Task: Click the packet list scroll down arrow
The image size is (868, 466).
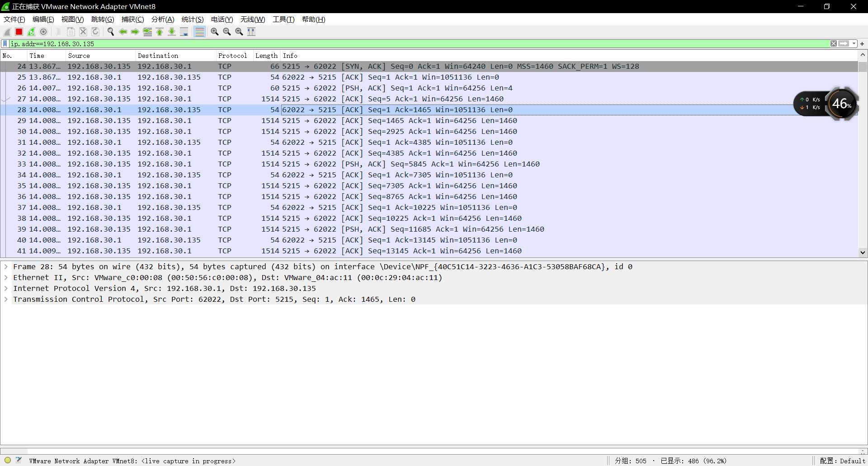Action: click(863, 252)
